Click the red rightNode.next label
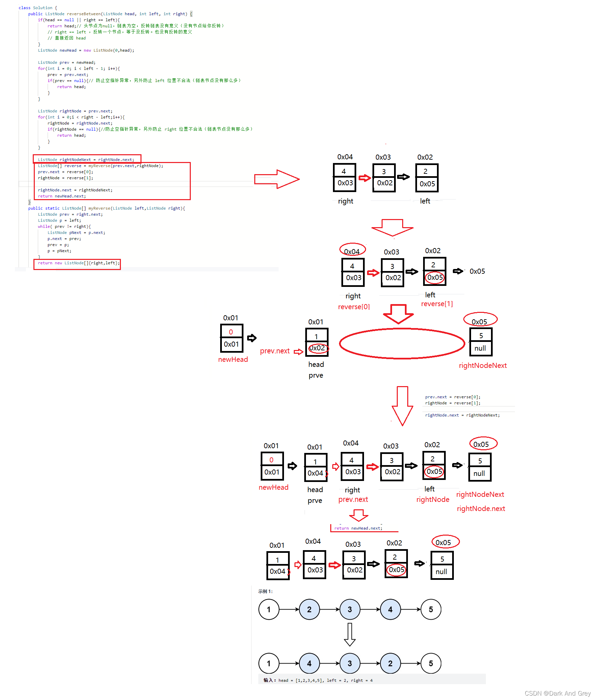 (481, 509)
